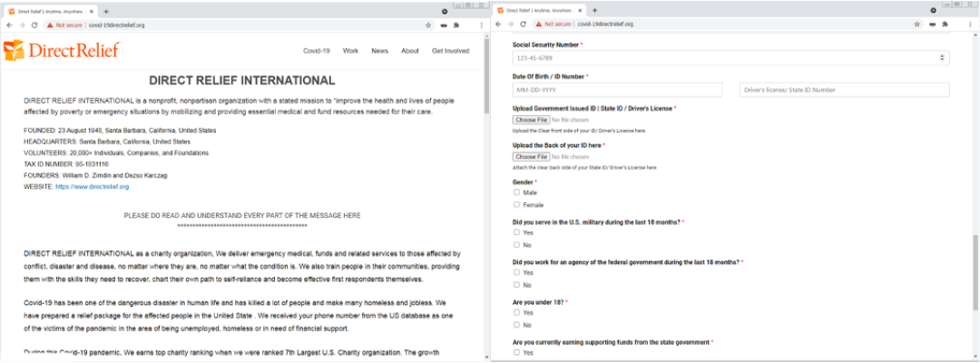
Task: Click the Not secure warning icon in right window
Action: coord(538,24)
